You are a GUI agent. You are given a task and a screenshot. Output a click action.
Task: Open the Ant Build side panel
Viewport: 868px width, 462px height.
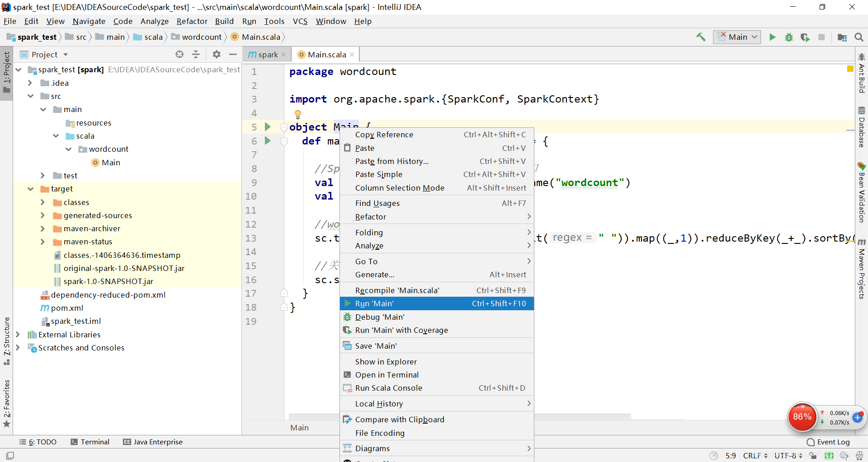tap(862, 74)
